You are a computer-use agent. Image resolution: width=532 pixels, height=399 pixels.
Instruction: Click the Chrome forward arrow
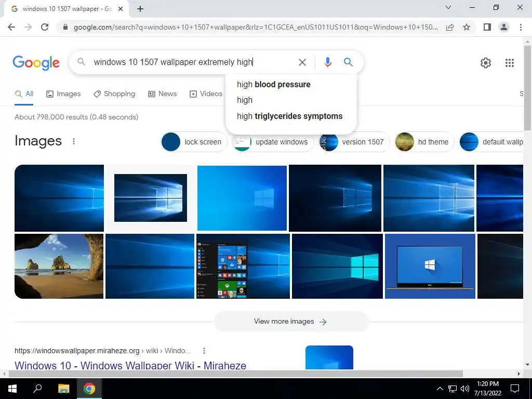pyautogui.click(x=28, y=27)
